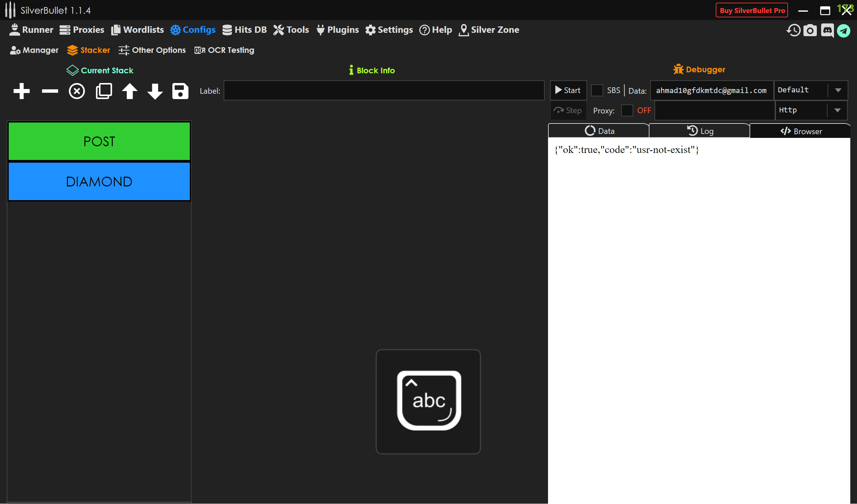Screen dimensions: 857x504
Task: Expand the Default data type dropdown
Action: pyautogui.click(x=838, y=90)
